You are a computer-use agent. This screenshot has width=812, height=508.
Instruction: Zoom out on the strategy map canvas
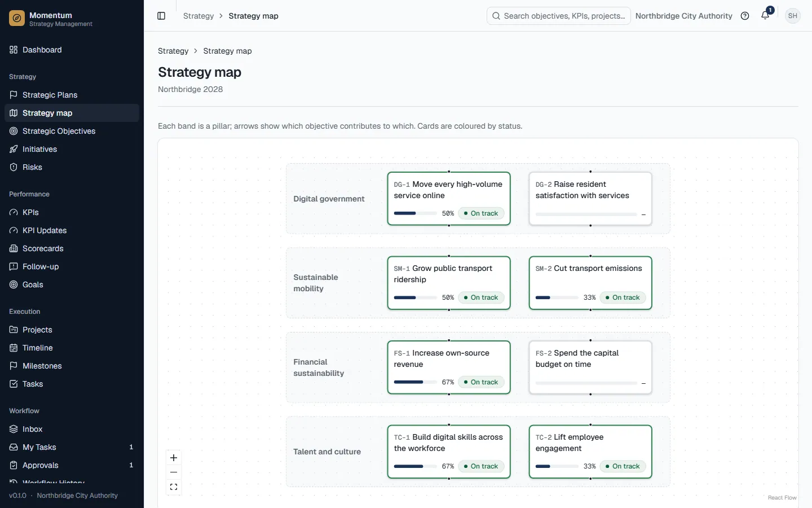click(174, 472)
